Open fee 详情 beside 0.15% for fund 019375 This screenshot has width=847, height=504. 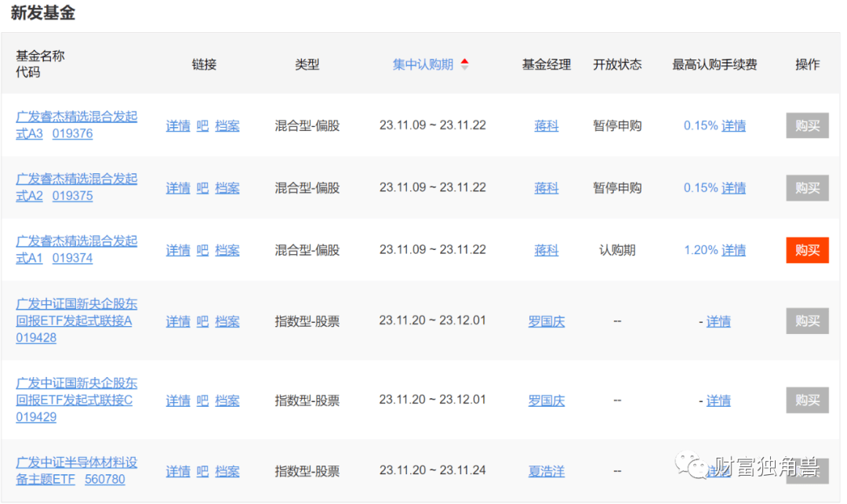(x=733, y=188)
